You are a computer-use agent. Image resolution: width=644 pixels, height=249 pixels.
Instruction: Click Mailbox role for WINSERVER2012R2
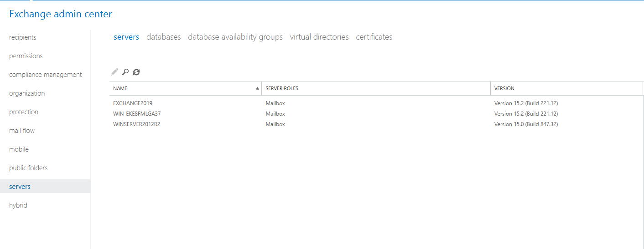click(x=275, y=124)
